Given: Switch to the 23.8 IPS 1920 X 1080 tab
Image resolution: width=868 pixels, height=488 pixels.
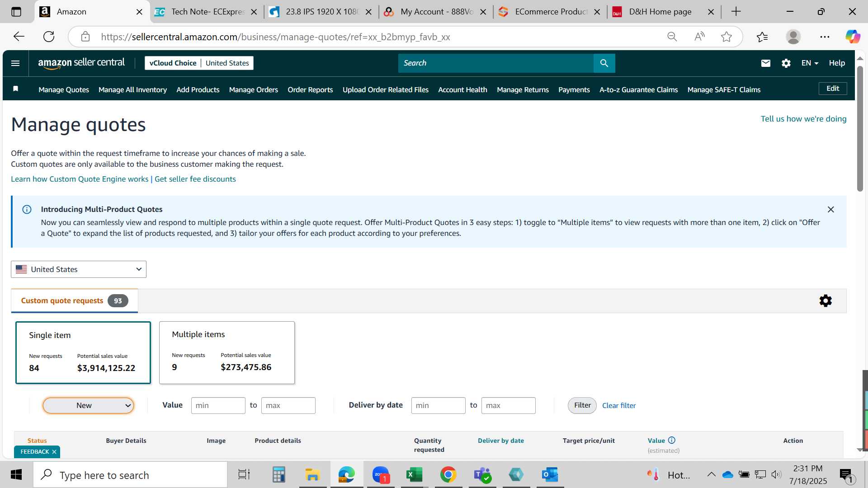Looking at the screenshot, I should point(321,12).
